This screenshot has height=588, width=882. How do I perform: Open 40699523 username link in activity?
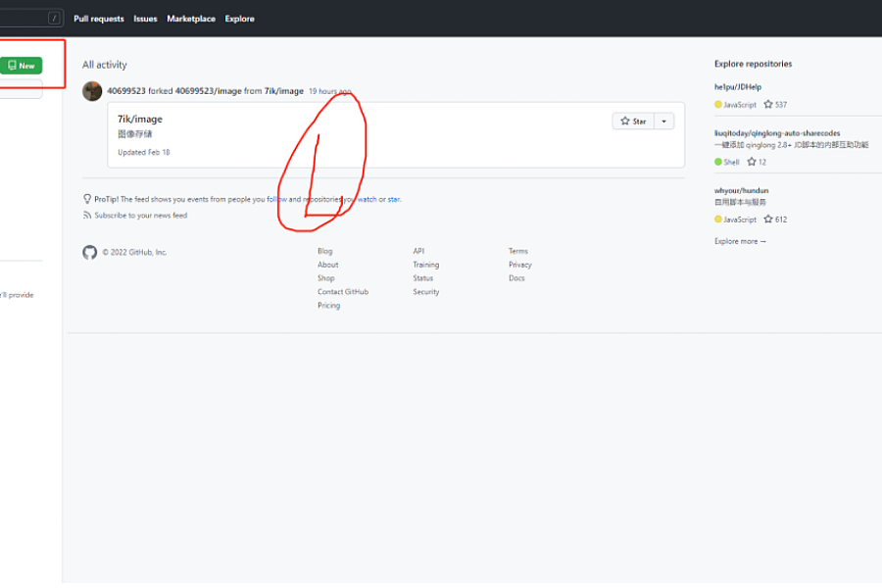coord(126,90)
